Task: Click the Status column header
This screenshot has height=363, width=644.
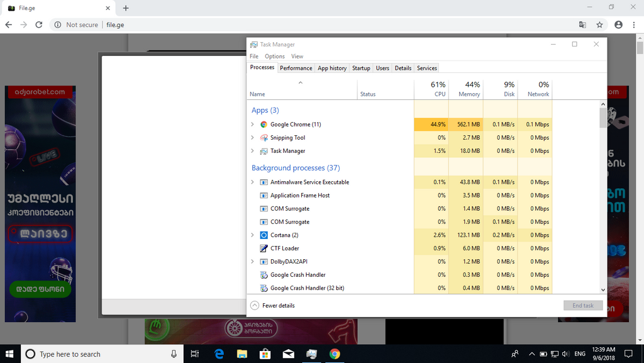Action: coord(386,89)
